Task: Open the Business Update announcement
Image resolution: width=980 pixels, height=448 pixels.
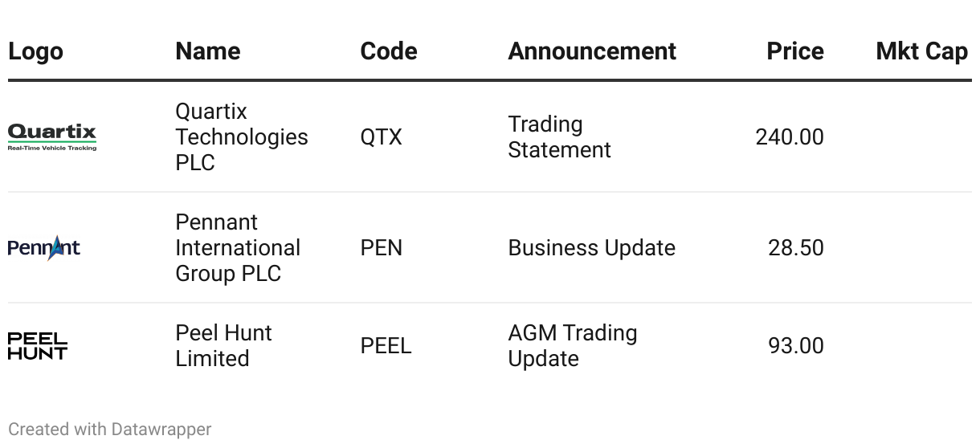Action: (591, 248)
